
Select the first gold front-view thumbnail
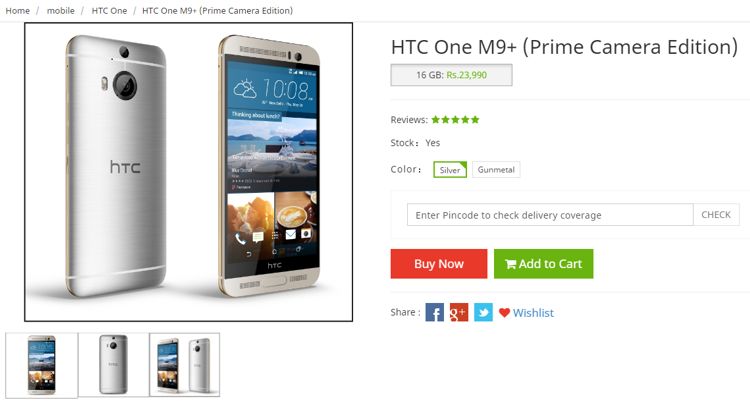[41, 365]
